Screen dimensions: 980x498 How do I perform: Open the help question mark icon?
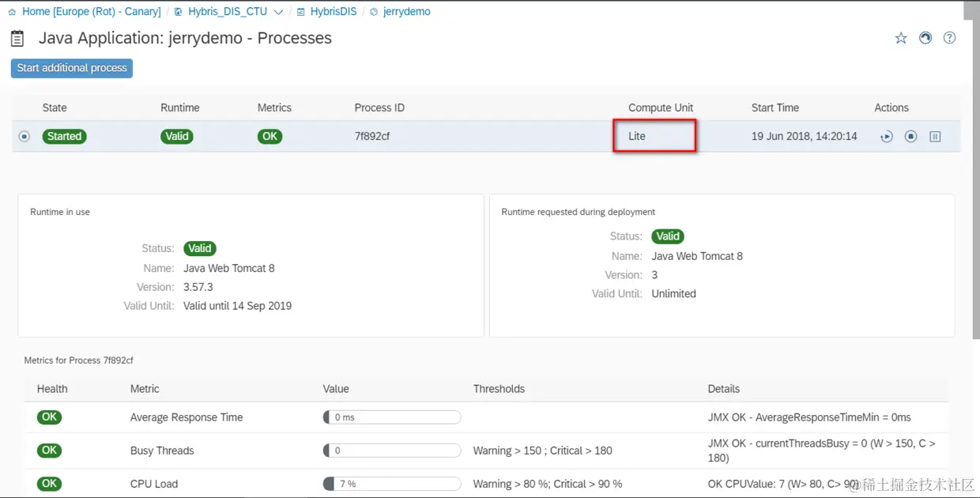(x=950, y=38)
